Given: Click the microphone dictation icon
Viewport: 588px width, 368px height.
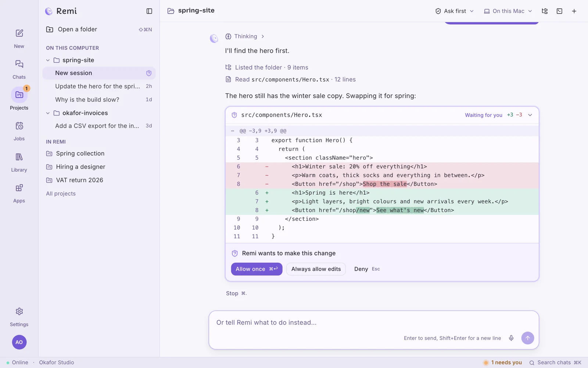Looking at the screenshot, I should pyautogui.click(x=511, y=338).
